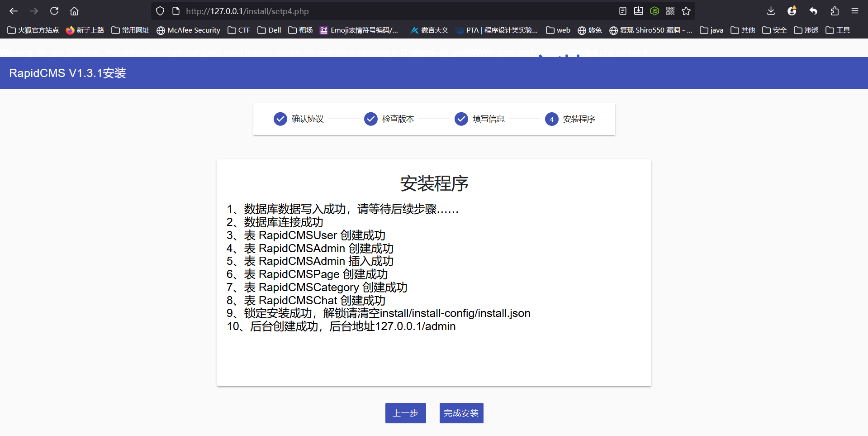The width and height of the screenshot is (868, 436).
Task: Open the extensions puzzle icon
Action: pos(835,11)
